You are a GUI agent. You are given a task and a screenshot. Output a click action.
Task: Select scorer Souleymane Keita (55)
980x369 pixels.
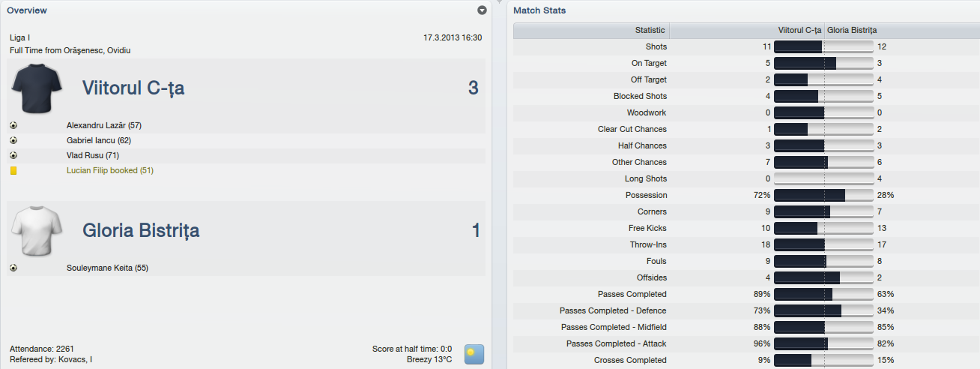coord(107,268)
